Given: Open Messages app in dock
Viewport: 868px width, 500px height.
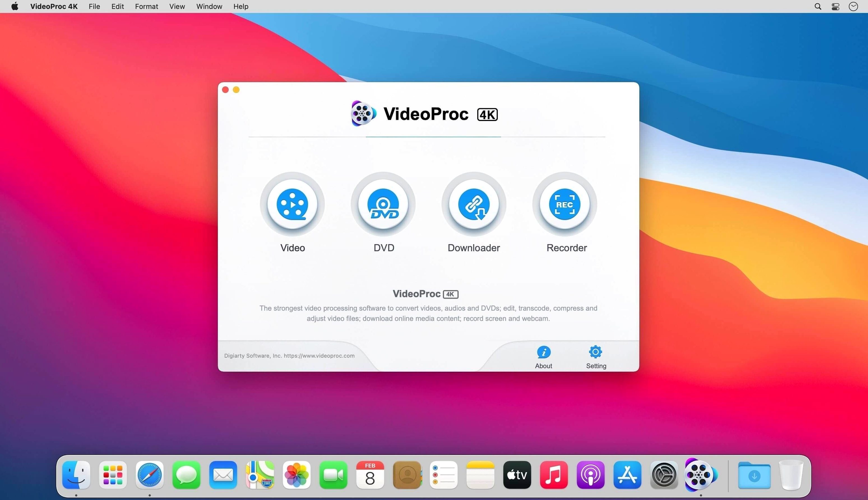Looking at the screenshot, I should [x=186, y=475].
